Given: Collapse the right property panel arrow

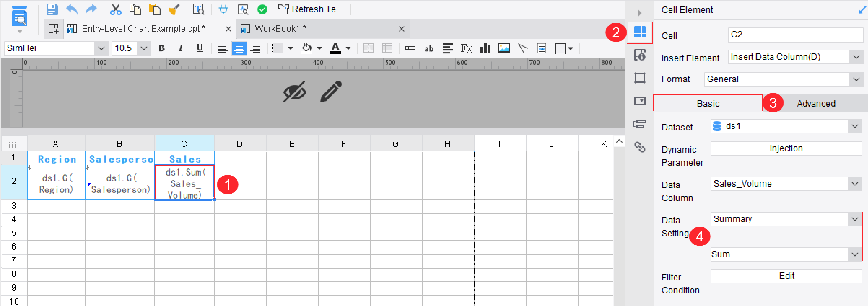Looking at the screenshot, I should click(640, 13).
